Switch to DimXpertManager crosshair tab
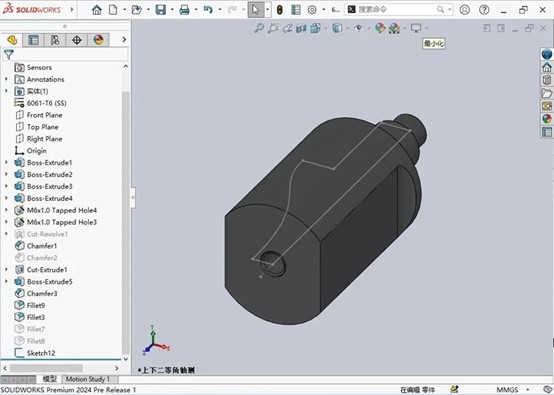 coord(77,40)
